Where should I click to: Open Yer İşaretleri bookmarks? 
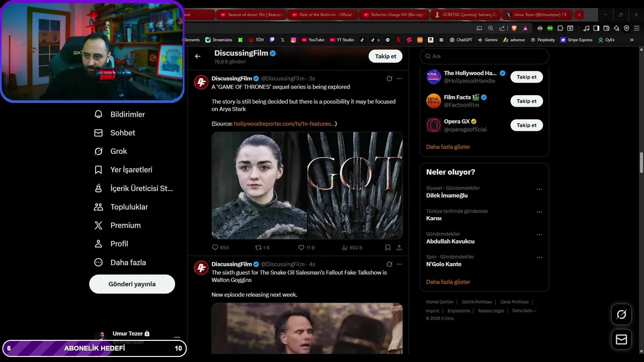pyautogui.click(x=123, y=170)
